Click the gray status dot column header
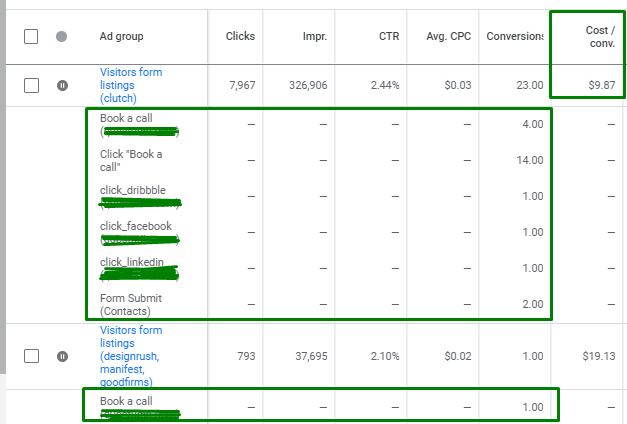The height and width of the screenshot is (424, 627). [62, 37]
